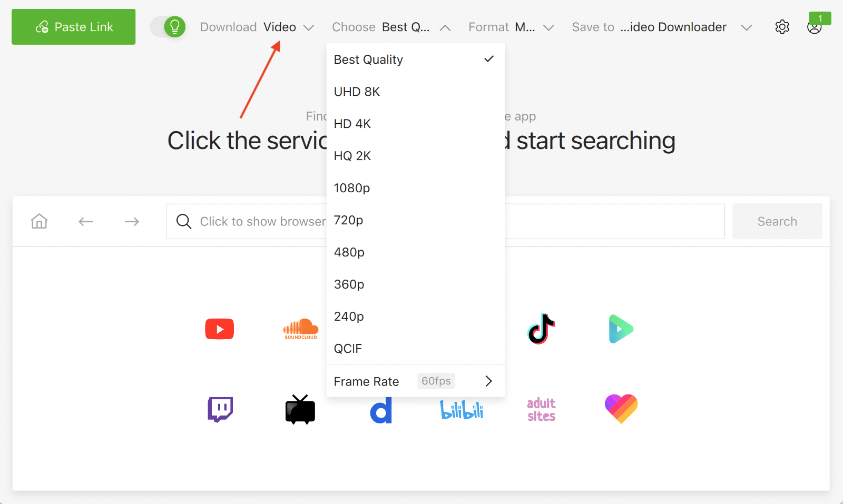
Task: Choose 240p resolution
Action: (x=416, y=317)
